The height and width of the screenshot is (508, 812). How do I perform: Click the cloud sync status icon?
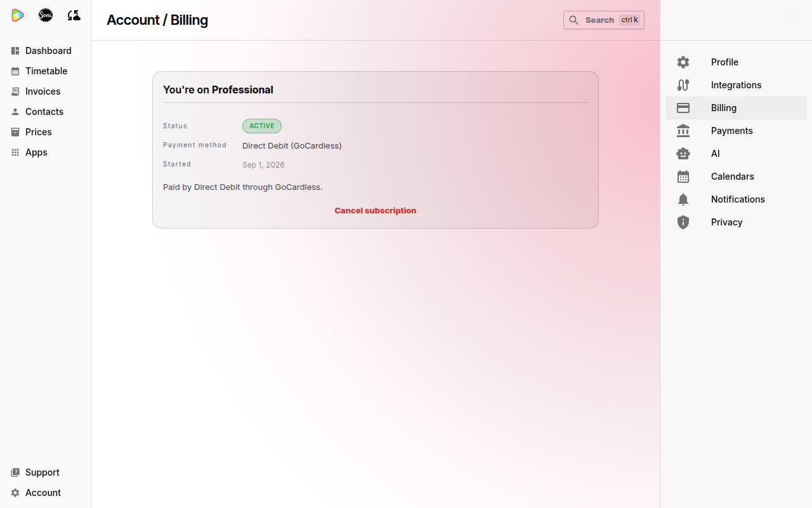tap(74, 15)
